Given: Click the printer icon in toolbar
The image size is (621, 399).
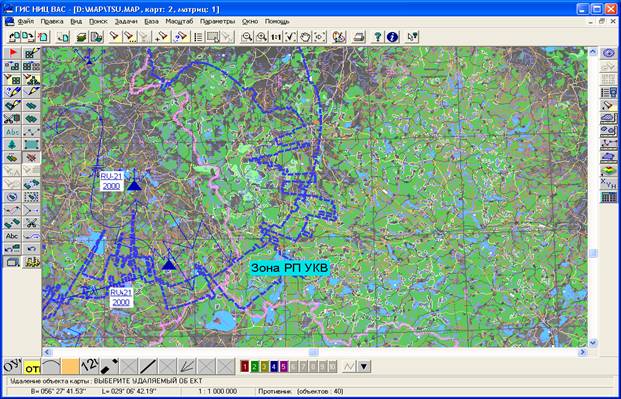Looking at the screenshot, I should pyautogui.click(x=359, y=37).
